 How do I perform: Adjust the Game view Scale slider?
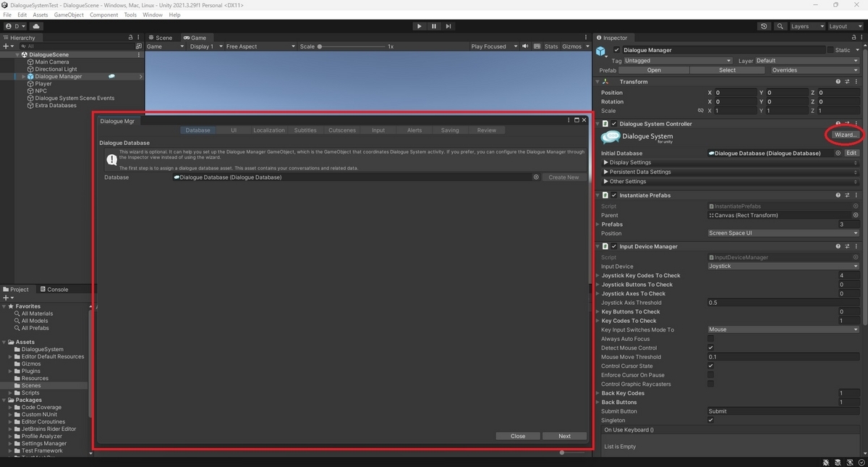351,46
